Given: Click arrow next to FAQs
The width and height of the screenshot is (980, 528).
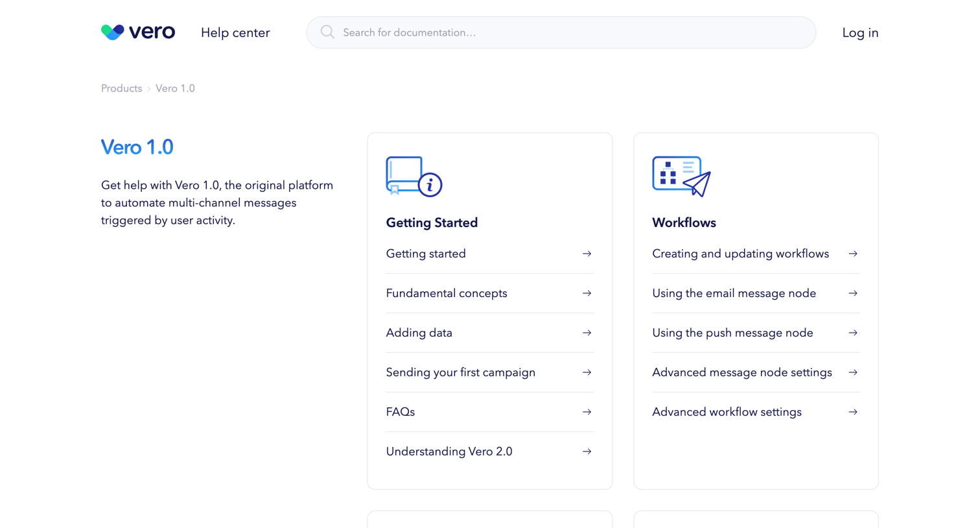Looking at the screenshot, I should tap(587, 412).
